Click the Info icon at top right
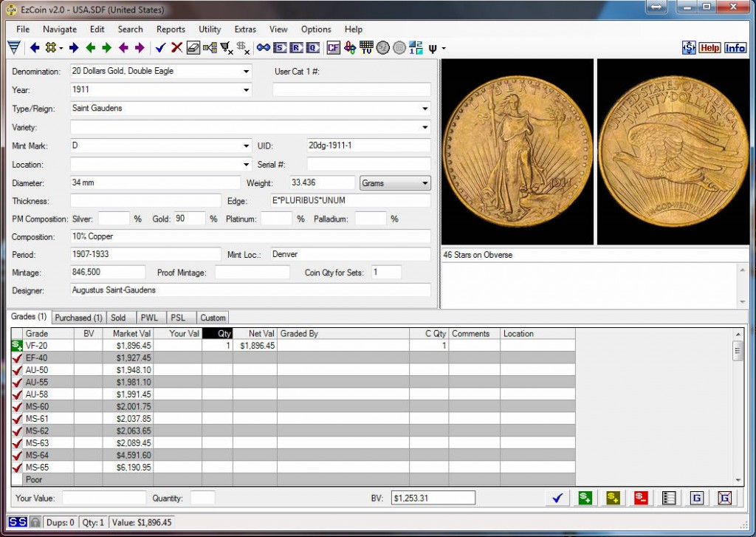Screen dimensions: 756x537 point(735,48)
